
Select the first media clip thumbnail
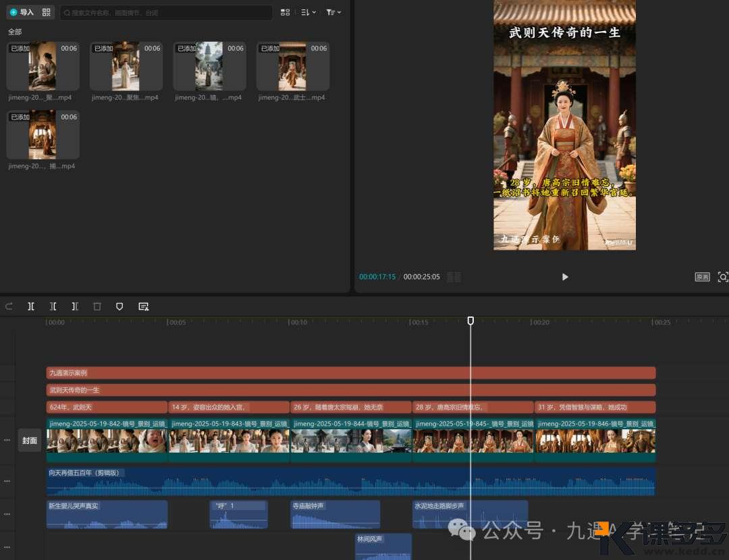[43, 66]
